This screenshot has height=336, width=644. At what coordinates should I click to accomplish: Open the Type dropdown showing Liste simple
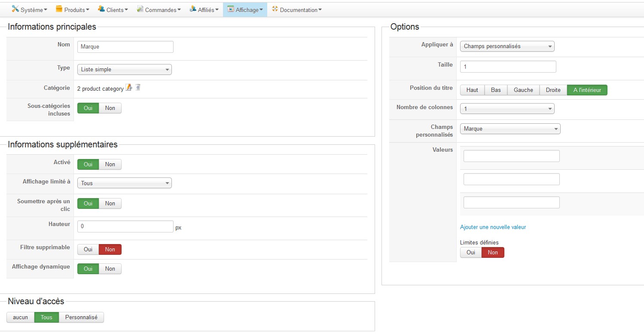coord(125,69)
